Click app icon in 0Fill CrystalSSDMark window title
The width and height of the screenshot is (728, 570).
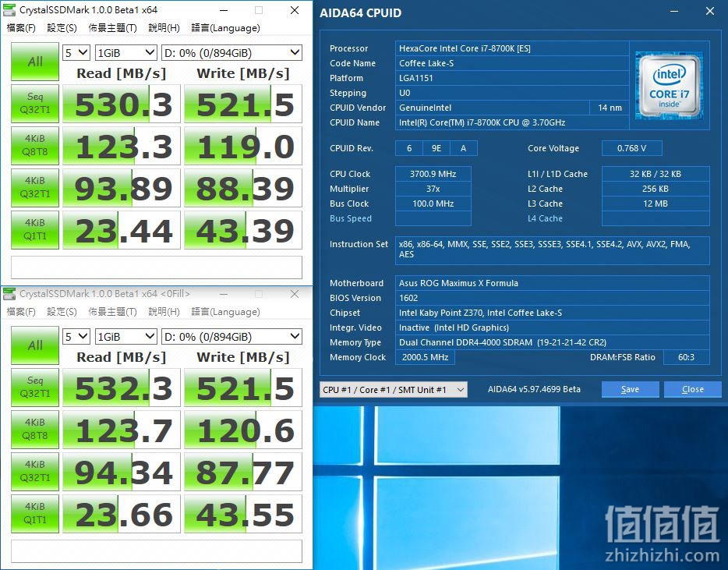tap(9, 294)
